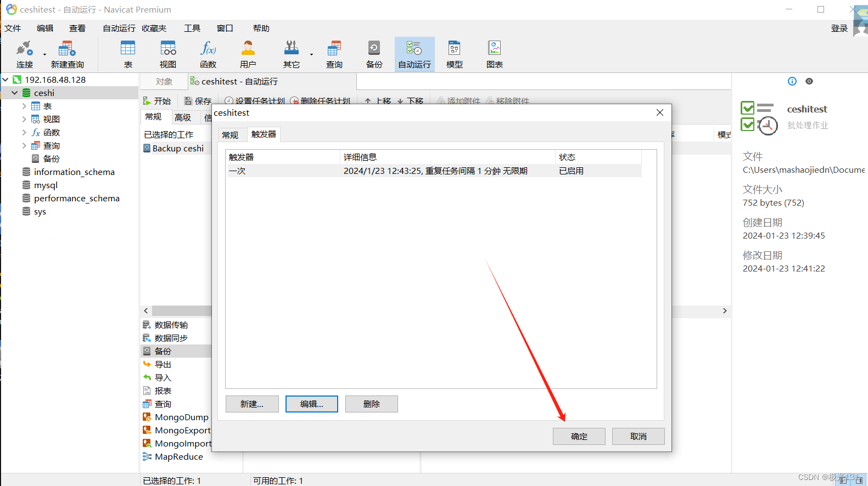Open the 用户 users toolbar icon

pyautogui.click(x=248, y=54)
